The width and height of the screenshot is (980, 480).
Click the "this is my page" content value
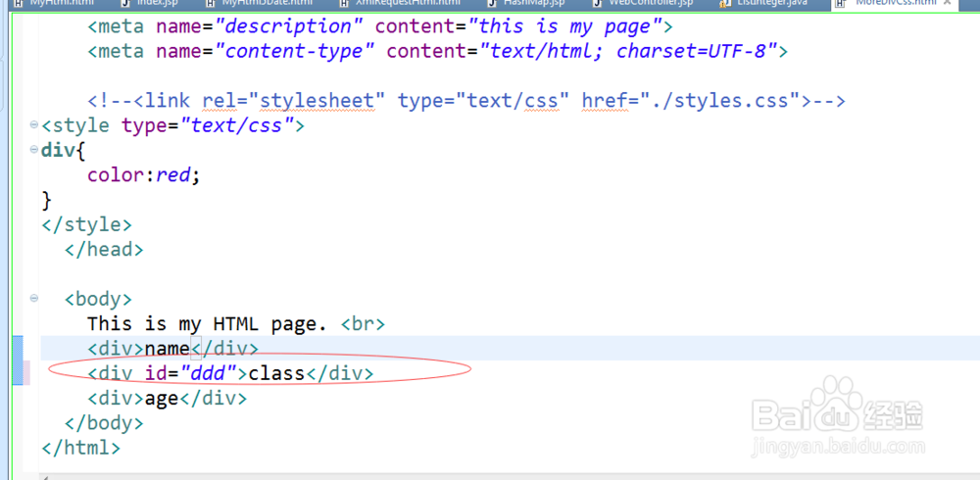click(x=564, y=26)
